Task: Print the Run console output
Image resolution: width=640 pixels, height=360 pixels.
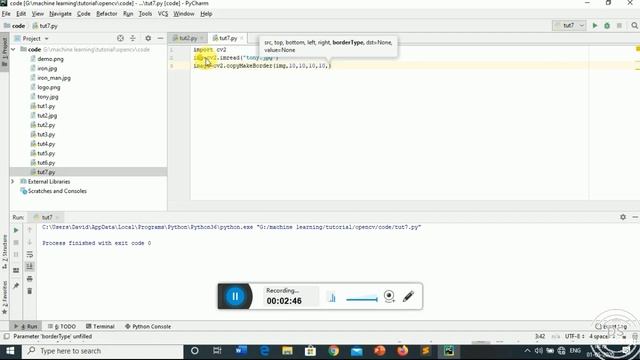Action: pyautogui.click(x=29, y=279)
